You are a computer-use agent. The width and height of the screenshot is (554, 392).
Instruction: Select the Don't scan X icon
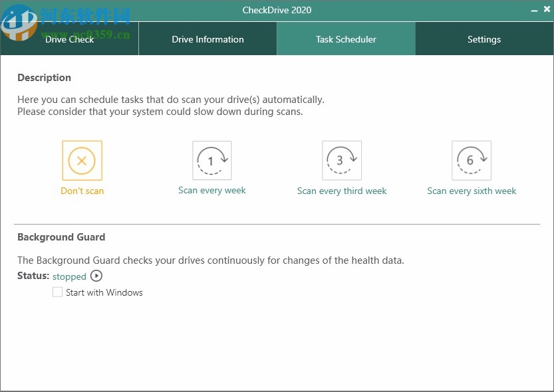(x=82, y=161)
